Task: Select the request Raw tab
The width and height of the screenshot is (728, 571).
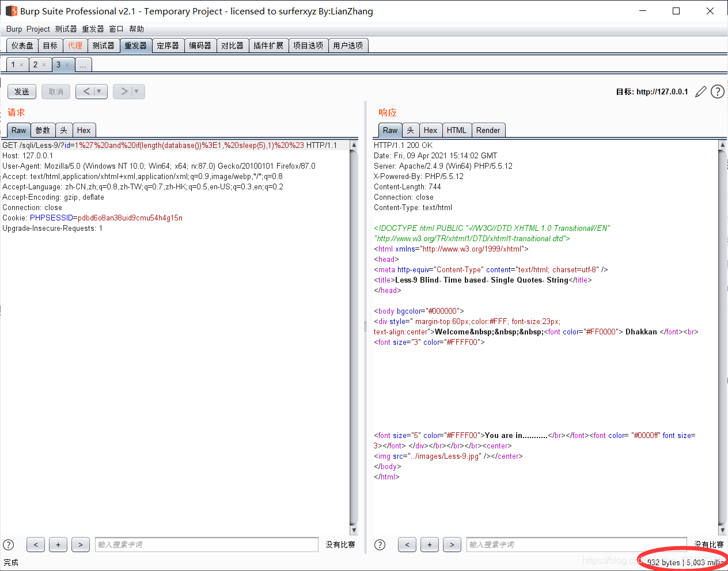Action: tap(18, 130)
